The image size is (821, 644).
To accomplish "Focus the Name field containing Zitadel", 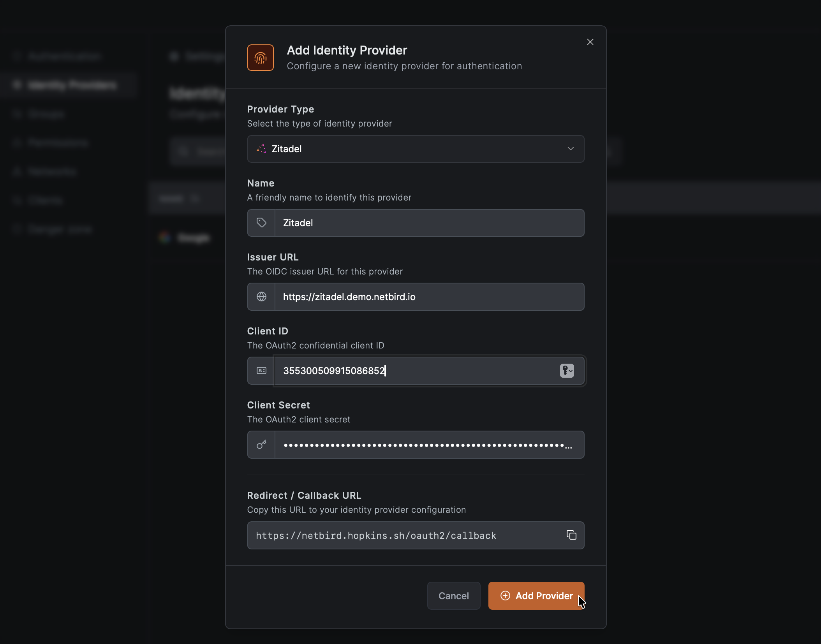I will (x=428, y=223).
